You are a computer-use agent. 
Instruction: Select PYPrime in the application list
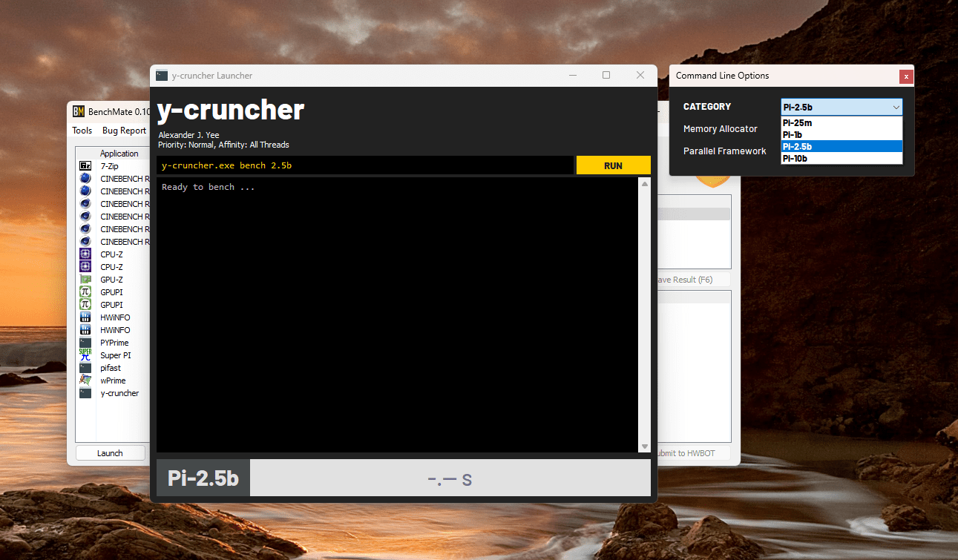[x=114, y=343]
